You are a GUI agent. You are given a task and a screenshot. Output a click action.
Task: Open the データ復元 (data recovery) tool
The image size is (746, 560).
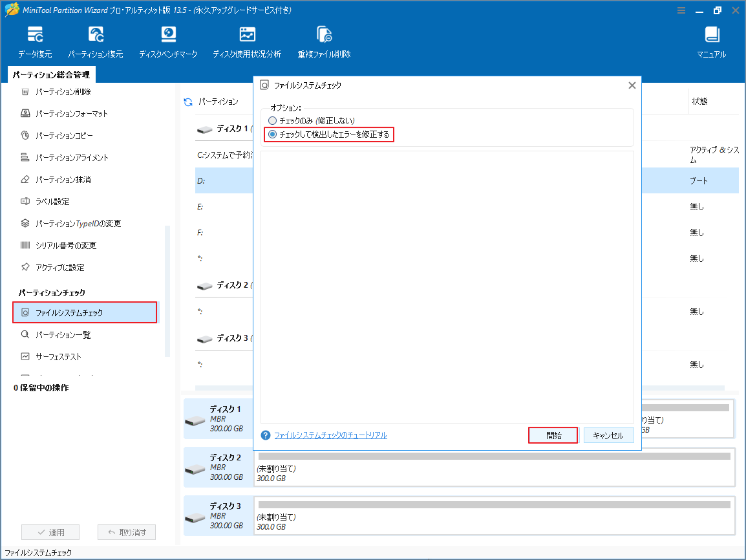36,40
